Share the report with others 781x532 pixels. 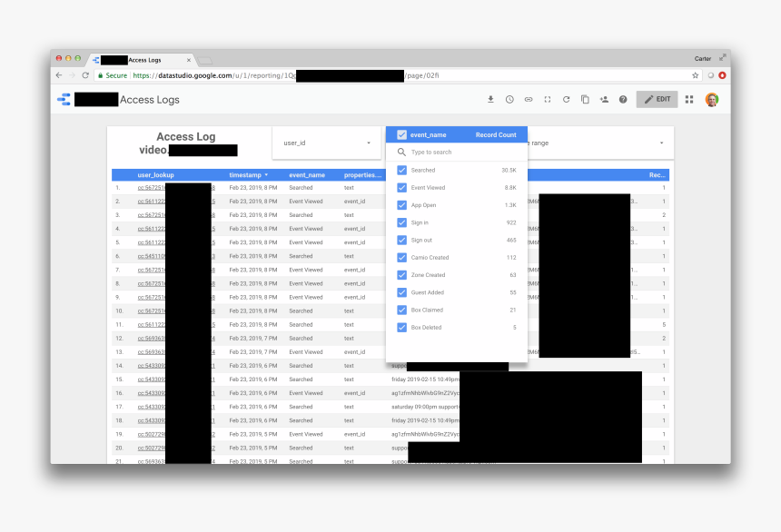pos(604,99)
